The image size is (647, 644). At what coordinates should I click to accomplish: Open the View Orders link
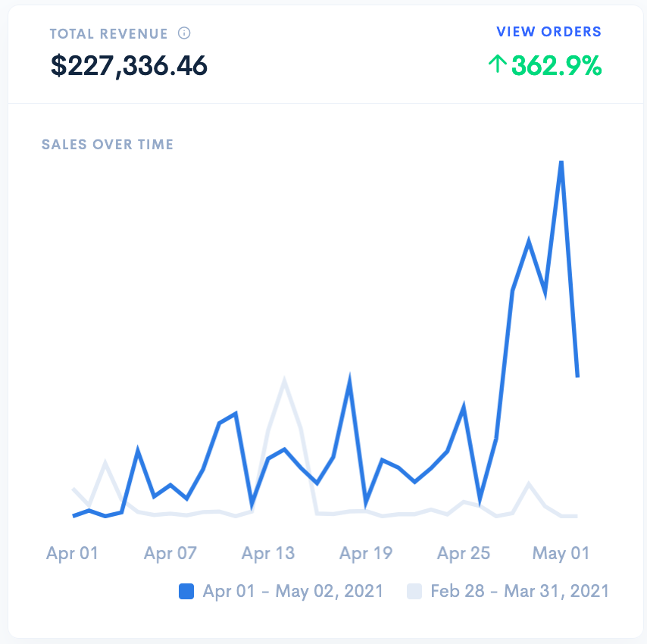[549, 32]
